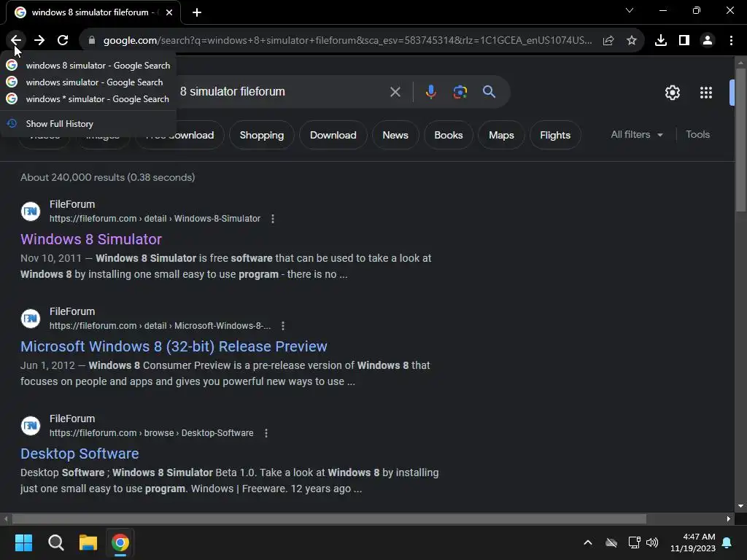This screenshot has height=560, width=747.
Task: Filter results by Download
Action: tap(333, 135)
